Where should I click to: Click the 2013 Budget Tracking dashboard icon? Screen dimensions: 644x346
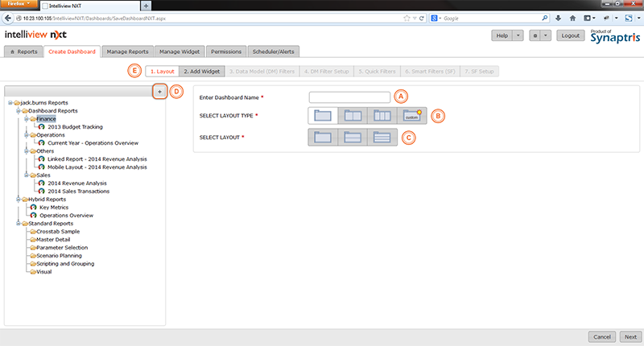click(42, 127)
